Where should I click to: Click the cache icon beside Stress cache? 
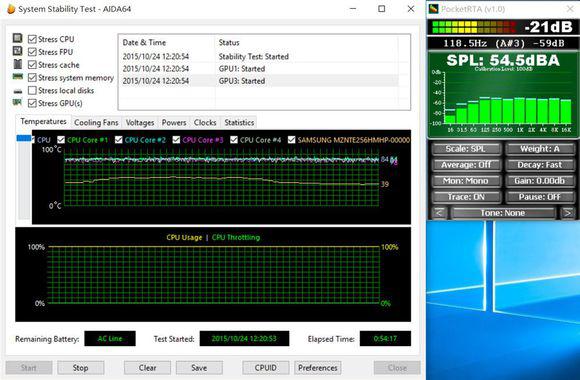coord(17,64)
